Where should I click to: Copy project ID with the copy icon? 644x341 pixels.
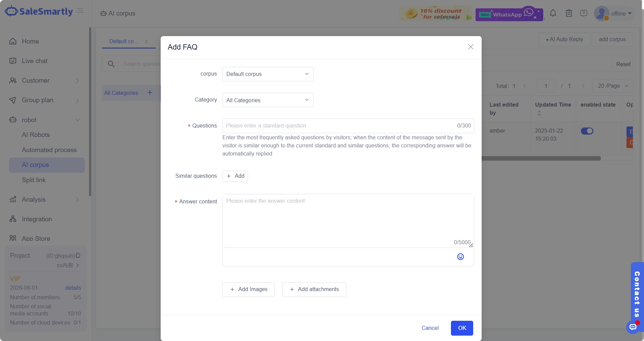pyautogui.click(x=78, y=255)
